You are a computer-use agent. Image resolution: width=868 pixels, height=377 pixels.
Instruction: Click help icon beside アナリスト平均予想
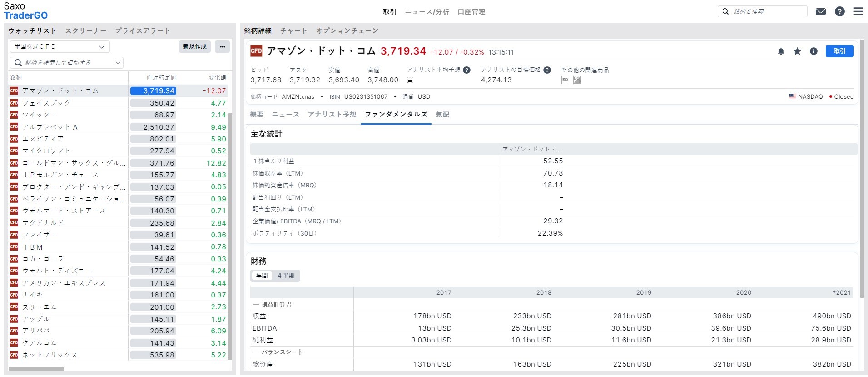point(466,70)
